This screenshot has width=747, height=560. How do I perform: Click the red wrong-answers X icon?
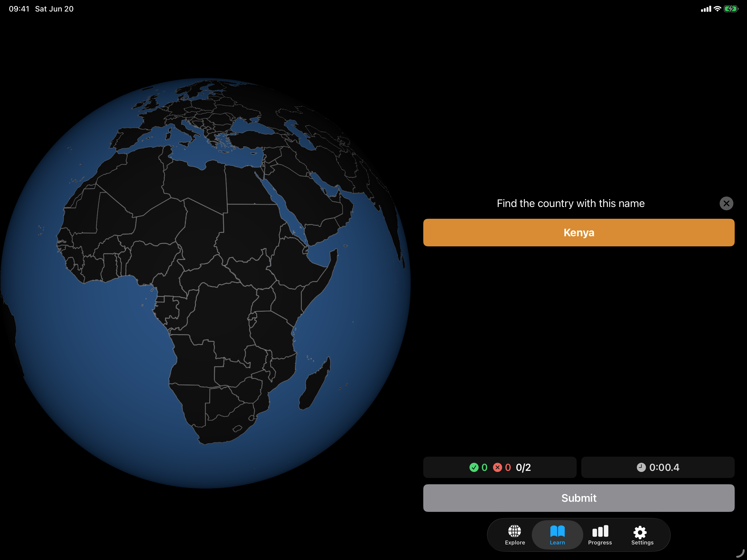(497, 467)
